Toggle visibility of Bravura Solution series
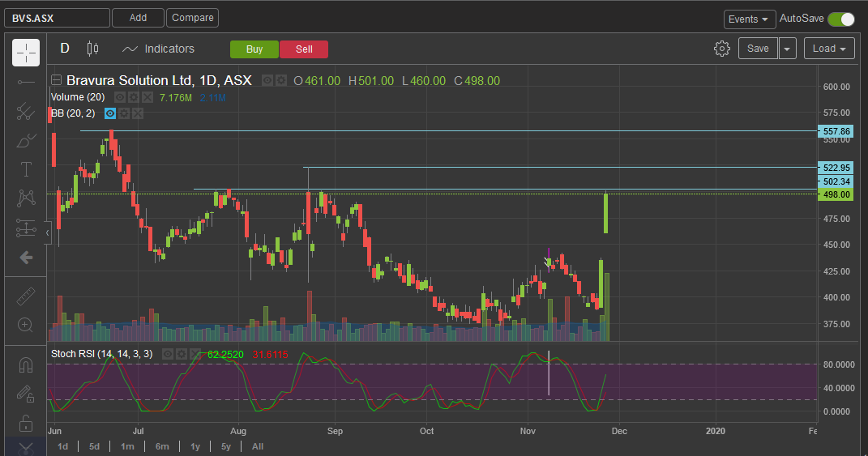The image size is (868, 456). coord(267,81)
